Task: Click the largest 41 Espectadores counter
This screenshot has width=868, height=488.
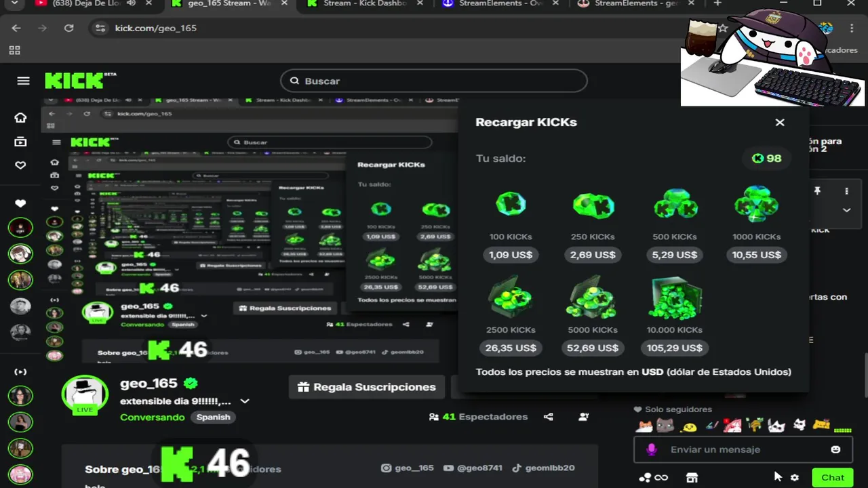Action: [x=478, y=417]
